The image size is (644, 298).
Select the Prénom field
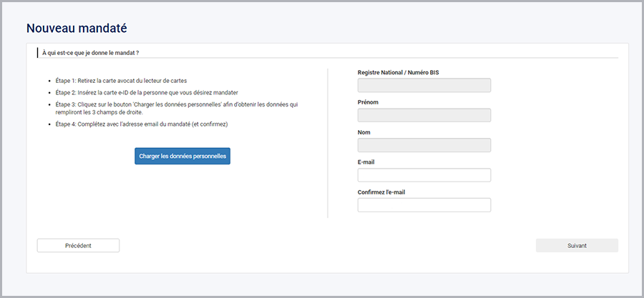[424, 115]
